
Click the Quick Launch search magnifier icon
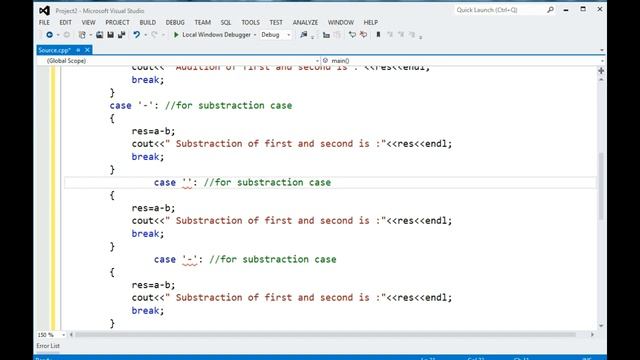point(550,9)
